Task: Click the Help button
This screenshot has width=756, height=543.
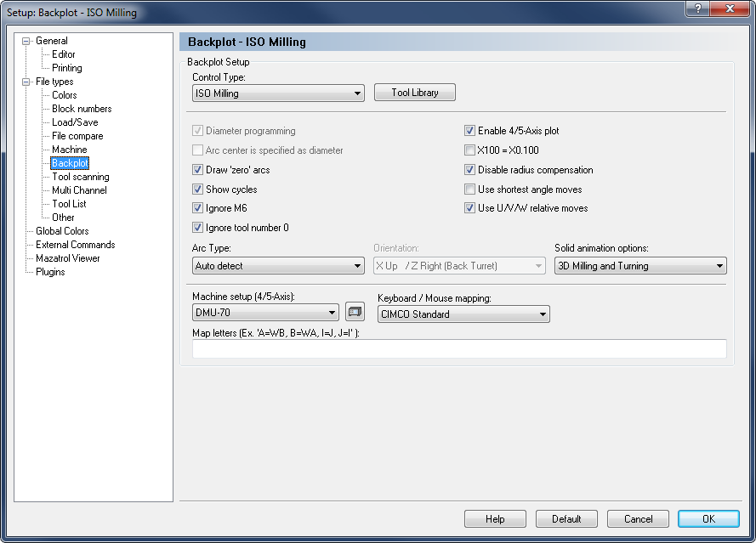Action: click(495, 519)
